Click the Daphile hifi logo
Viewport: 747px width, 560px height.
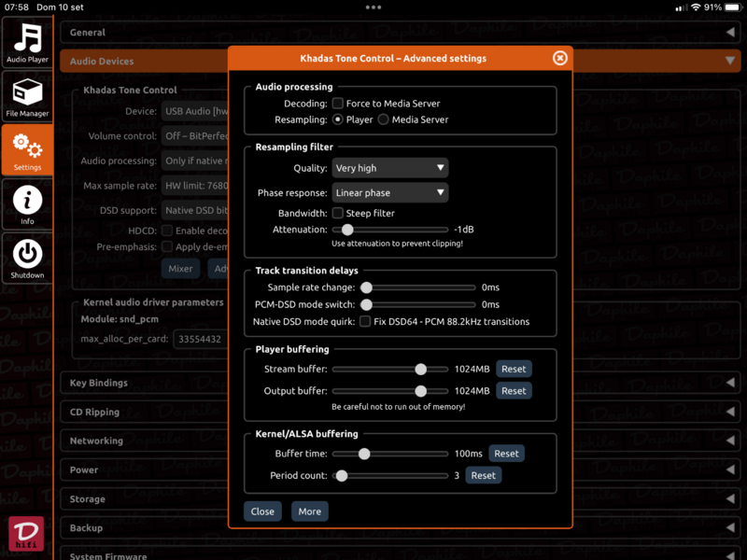[27, 534]
